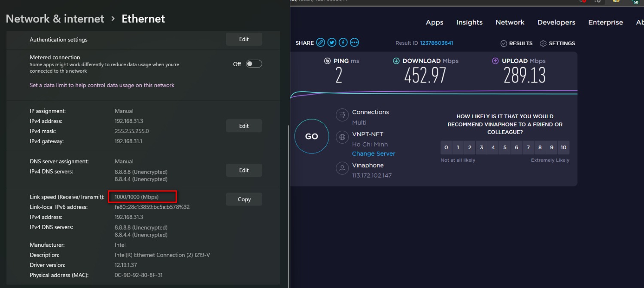The image size is (644, 288).
Task: Click the Vinaphone user profile icon
Action: (342, 169)
